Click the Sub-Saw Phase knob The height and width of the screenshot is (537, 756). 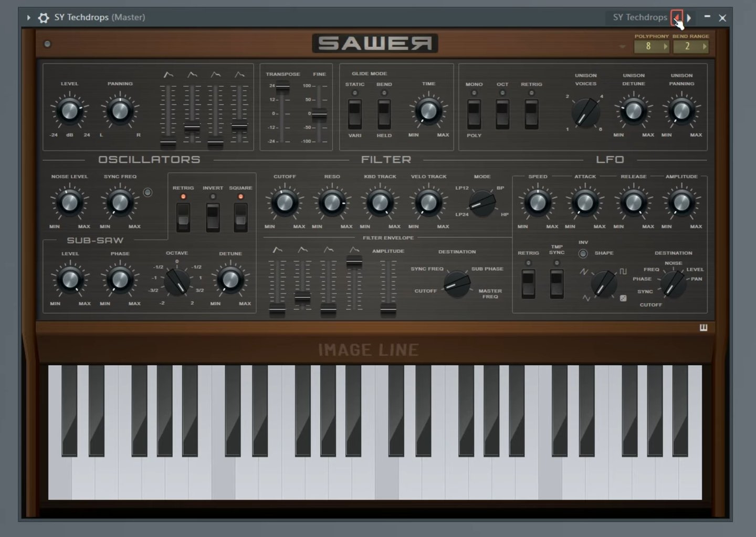(120, 280)
